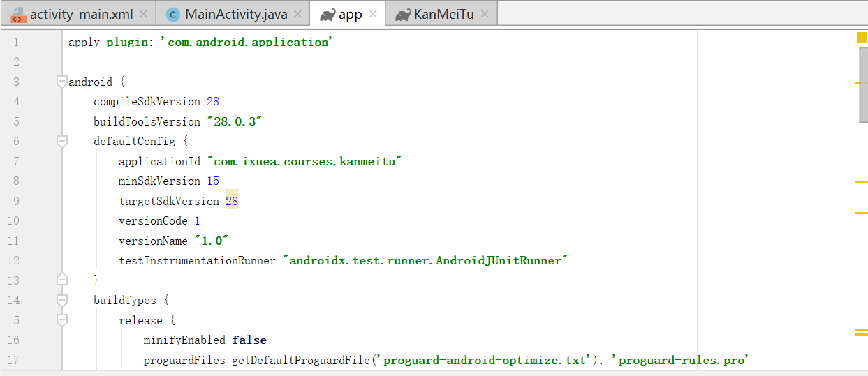
Task: Click the highlighted targetSdkVersion value 28
Action: click(232, 201)
